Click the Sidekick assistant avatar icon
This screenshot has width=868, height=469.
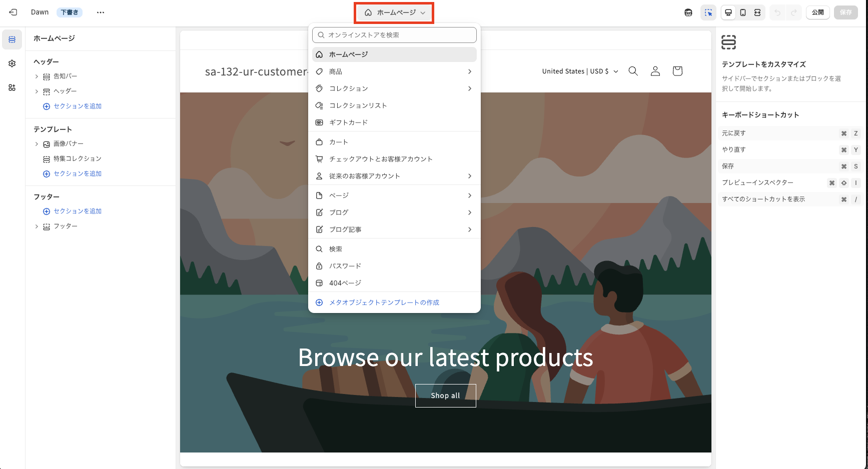click(688, 12)
